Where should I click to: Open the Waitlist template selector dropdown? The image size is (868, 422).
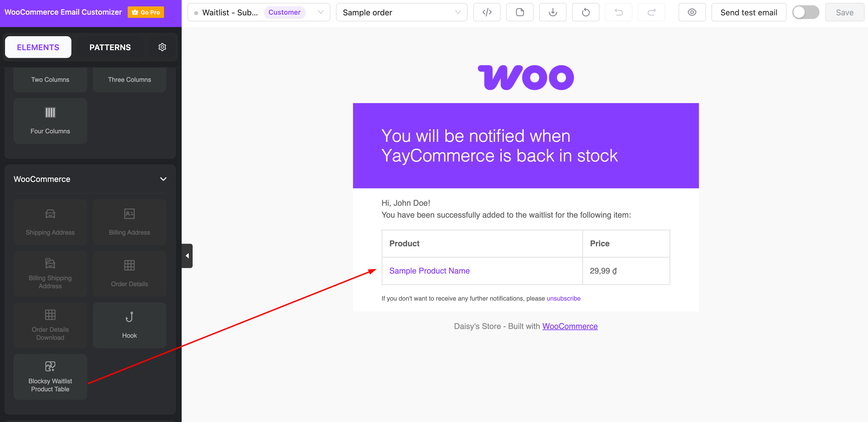point(259,12)
